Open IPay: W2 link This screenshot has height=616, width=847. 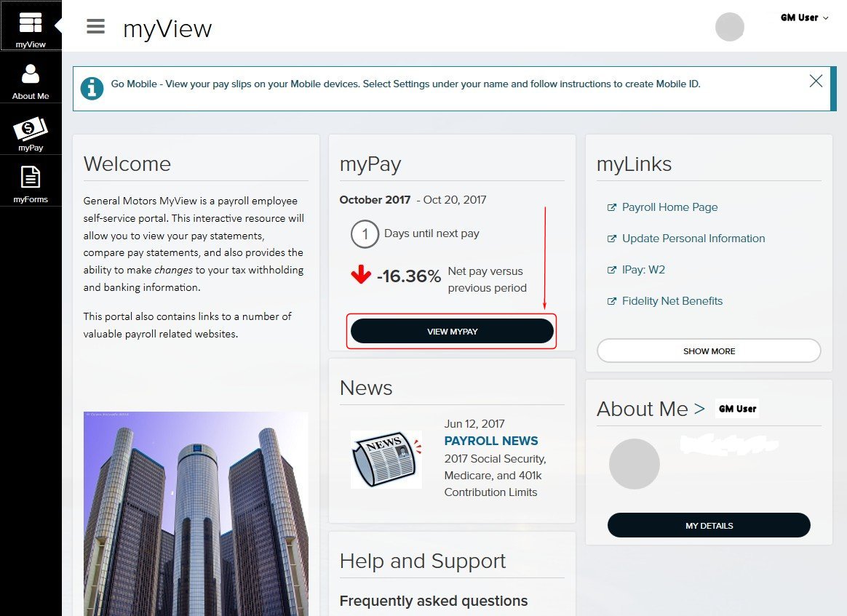click(643, 270)
